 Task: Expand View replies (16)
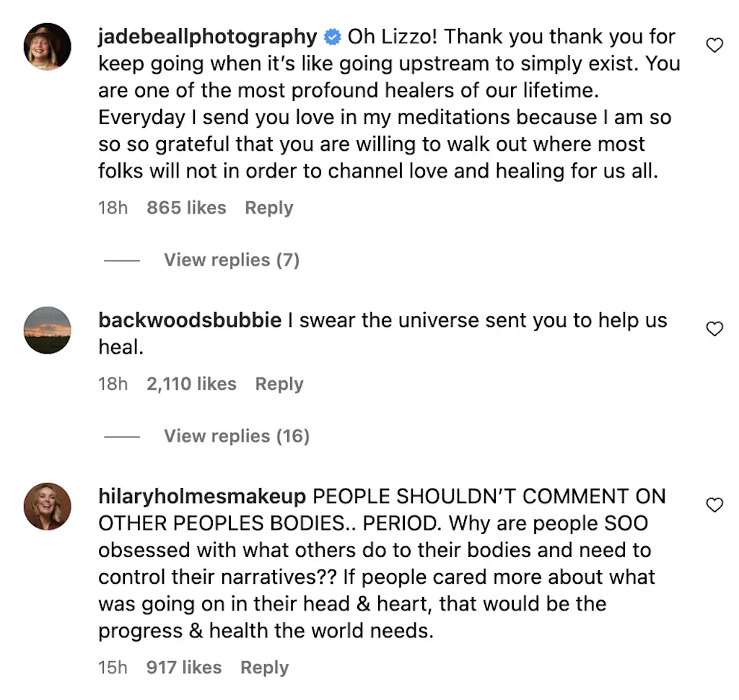[x=236, y=436]
